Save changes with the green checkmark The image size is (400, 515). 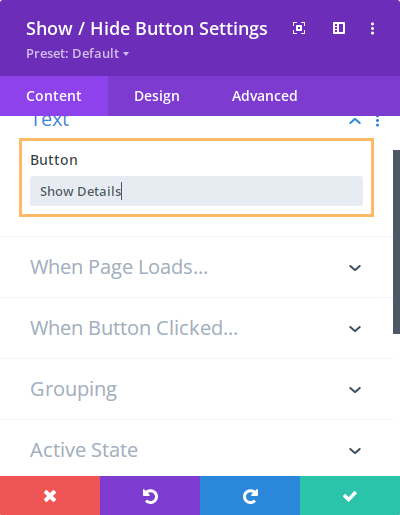(350, 496)
